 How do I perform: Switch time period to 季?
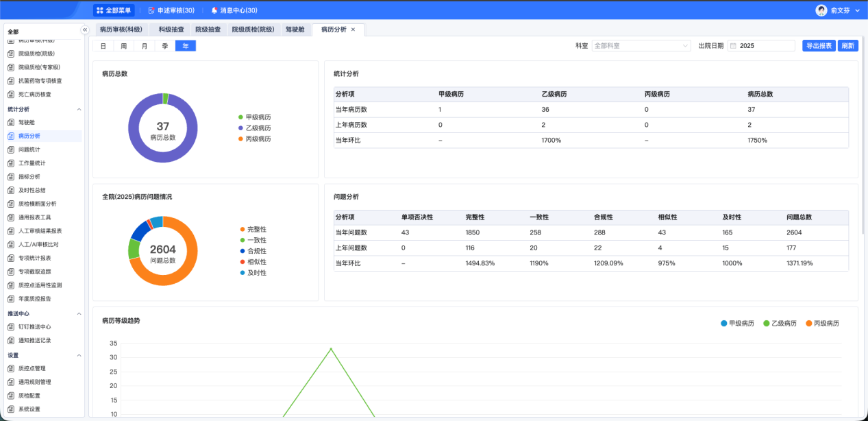pyautogui.click(x=164, y=46)
